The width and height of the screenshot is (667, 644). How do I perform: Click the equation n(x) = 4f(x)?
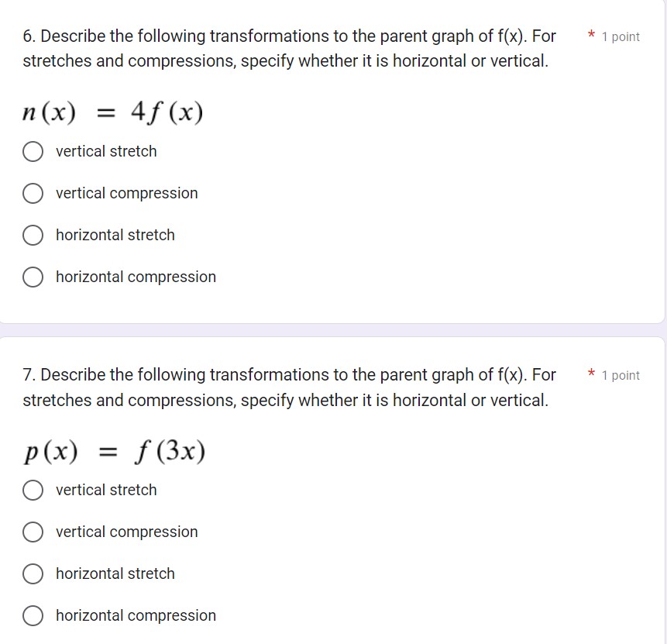[112, 111]
